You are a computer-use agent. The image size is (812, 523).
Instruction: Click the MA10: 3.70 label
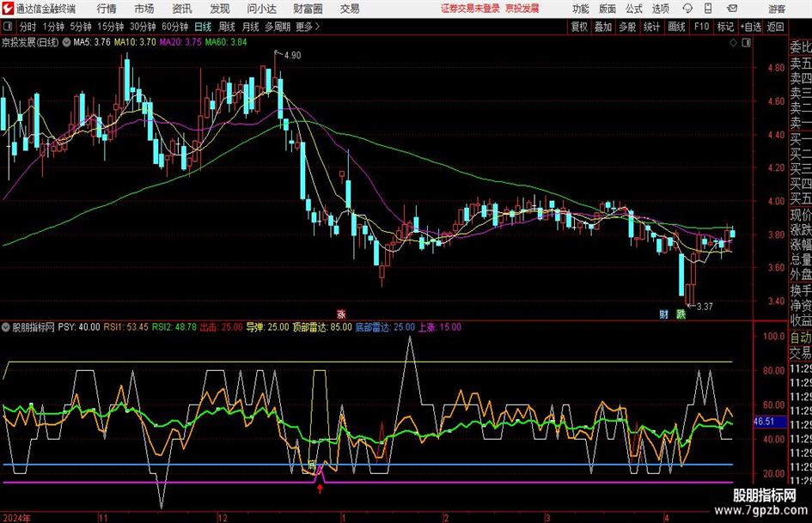coord(135,42)
